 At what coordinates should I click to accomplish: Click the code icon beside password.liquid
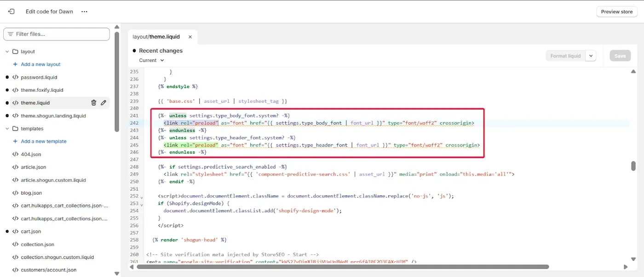(x=15, y=77)
